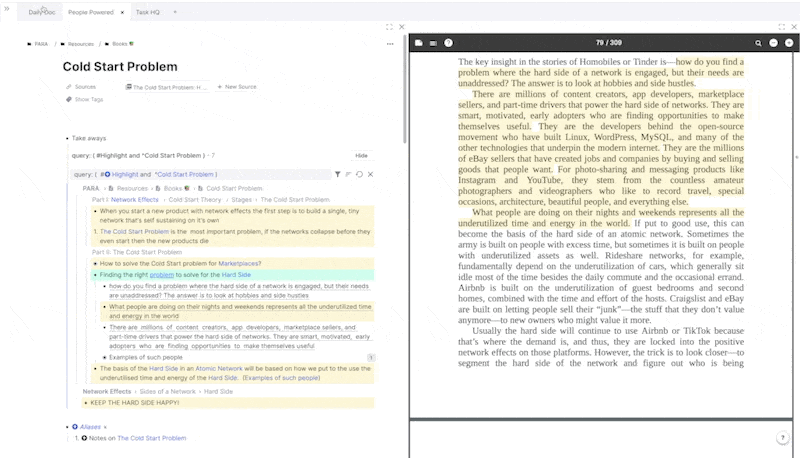Screen dimensions: 800x458
Task: Select the People Powered tab
Action: pos(91,12)
